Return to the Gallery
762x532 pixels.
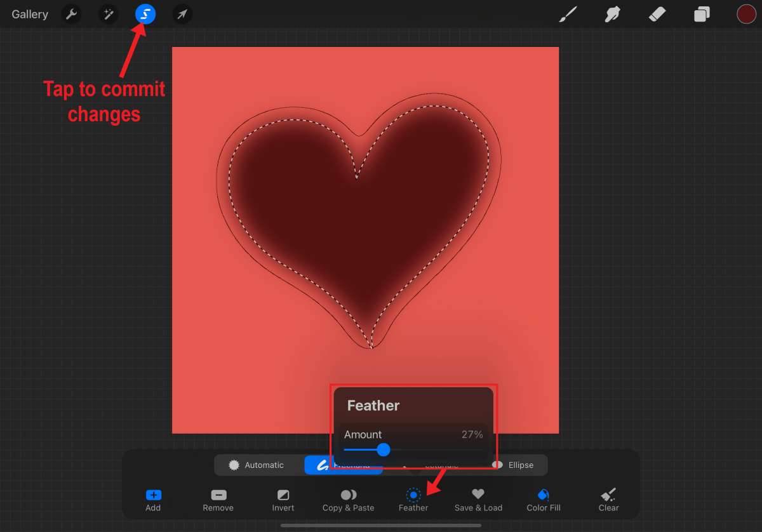(x=29, y=14)
